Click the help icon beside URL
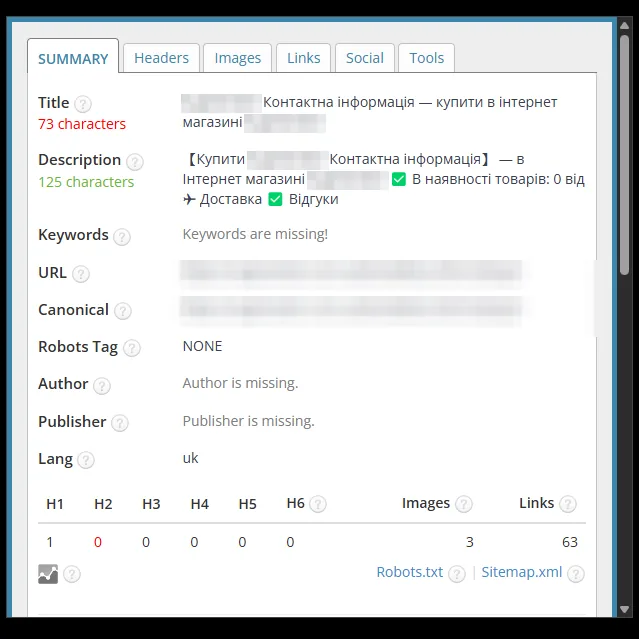 [81, 274]
